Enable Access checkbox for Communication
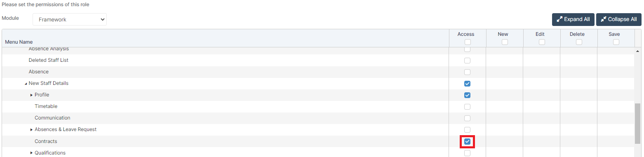Viewport: 644px width, 157px height. tap(467, 118)
